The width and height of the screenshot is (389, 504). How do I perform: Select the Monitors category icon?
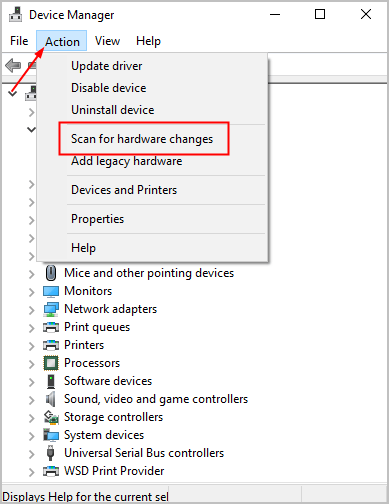coord(51,291)
